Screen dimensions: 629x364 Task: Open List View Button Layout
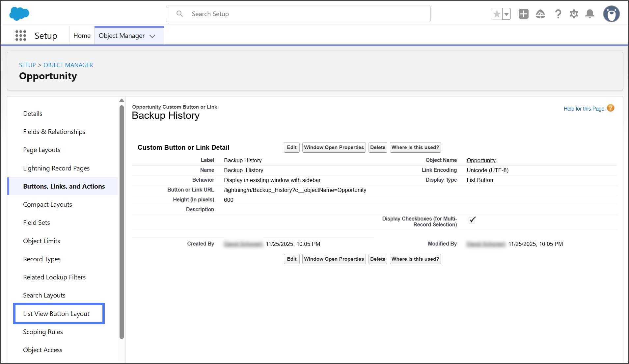[56, 314]
